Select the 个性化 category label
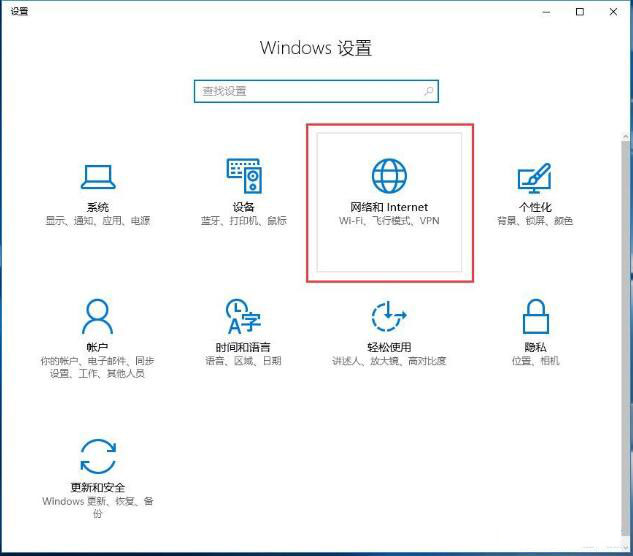Image resolution: width=633 pixels, height=556 pixels. (535, 207)
